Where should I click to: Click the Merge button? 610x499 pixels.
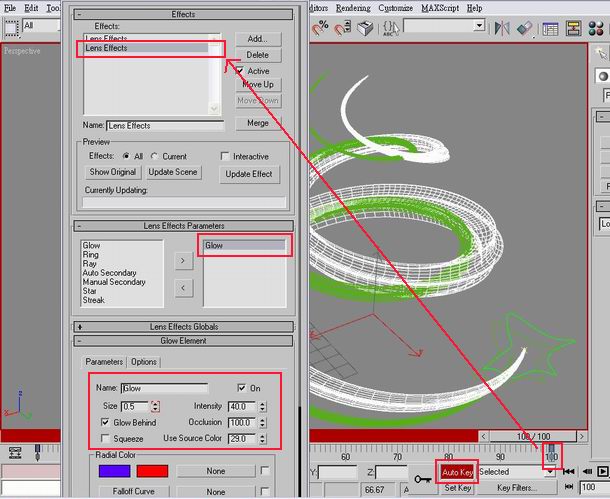[258, 123]
